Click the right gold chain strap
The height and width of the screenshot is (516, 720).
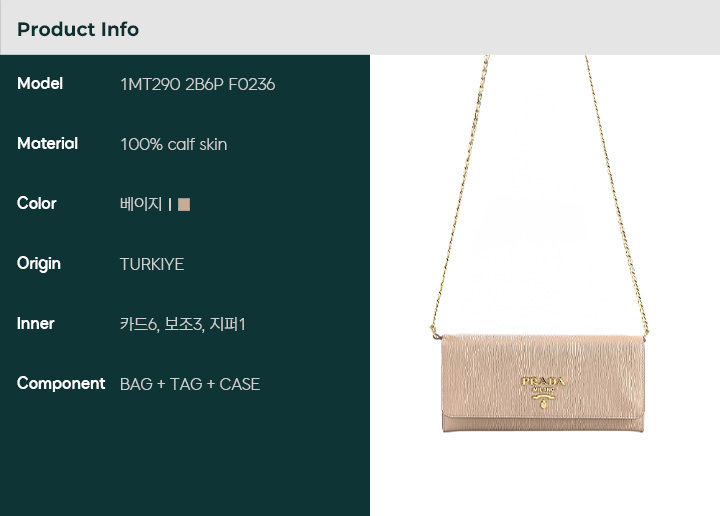(x=617, y=195)
